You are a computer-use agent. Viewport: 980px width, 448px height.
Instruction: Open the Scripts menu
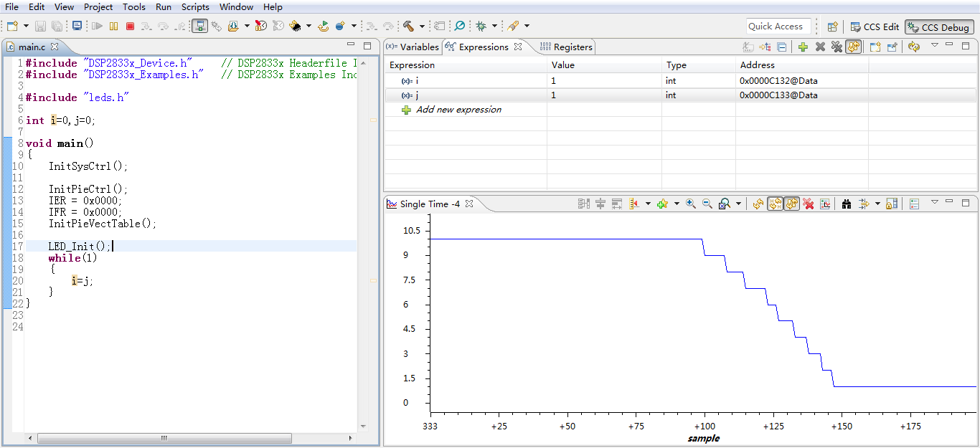pyautogui.click(x=195, y=6)
